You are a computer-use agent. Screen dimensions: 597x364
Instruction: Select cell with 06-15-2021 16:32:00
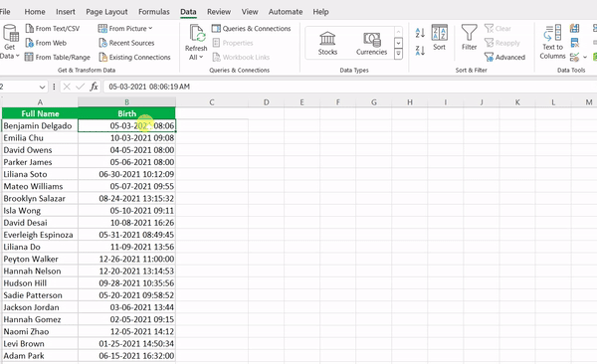pyautogui.click(x=126, y=356)
